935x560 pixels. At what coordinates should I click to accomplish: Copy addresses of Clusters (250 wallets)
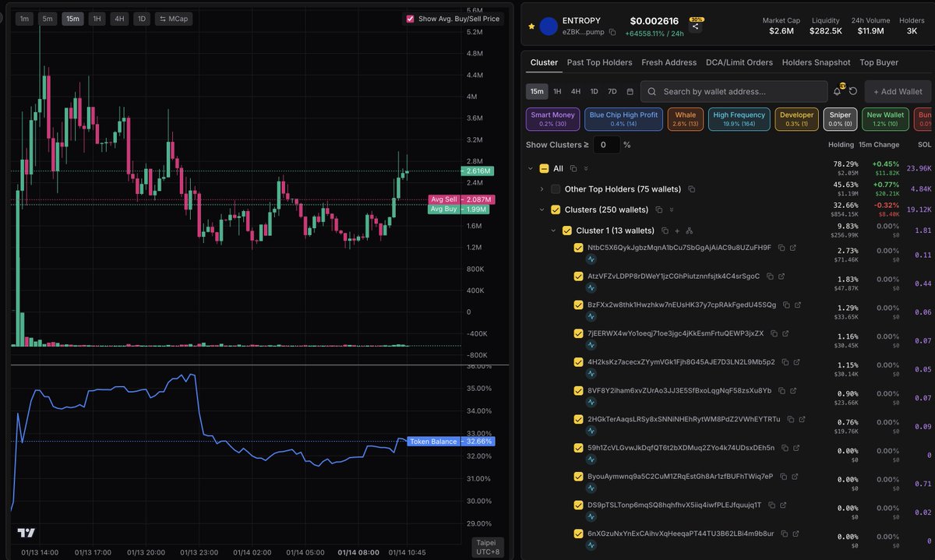(x=658, y=210)
